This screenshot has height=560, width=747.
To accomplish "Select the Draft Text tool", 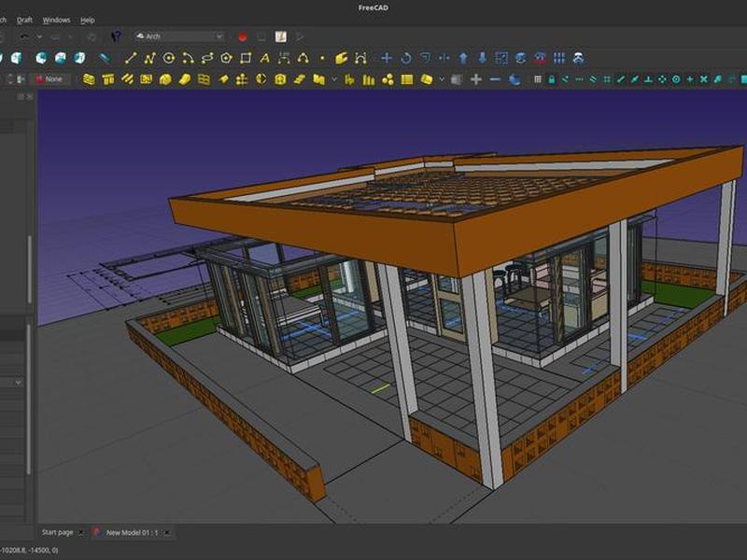I will (x=265, y=58).
